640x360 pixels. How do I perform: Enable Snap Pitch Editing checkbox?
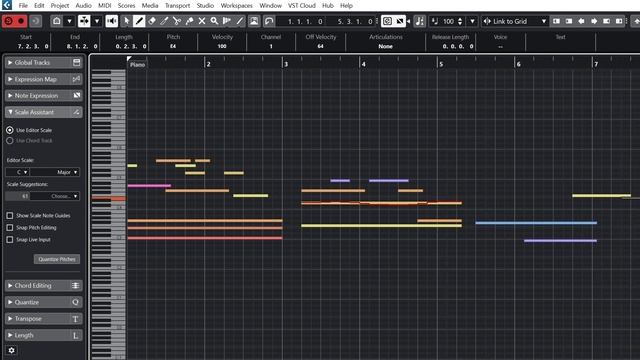(10, 227)
